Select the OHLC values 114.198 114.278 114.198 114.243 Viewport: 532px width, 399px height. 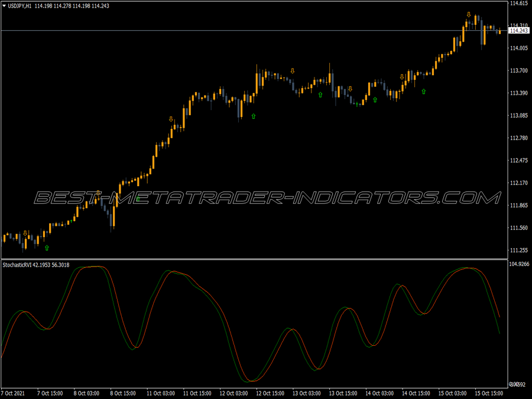pos(72,6)
